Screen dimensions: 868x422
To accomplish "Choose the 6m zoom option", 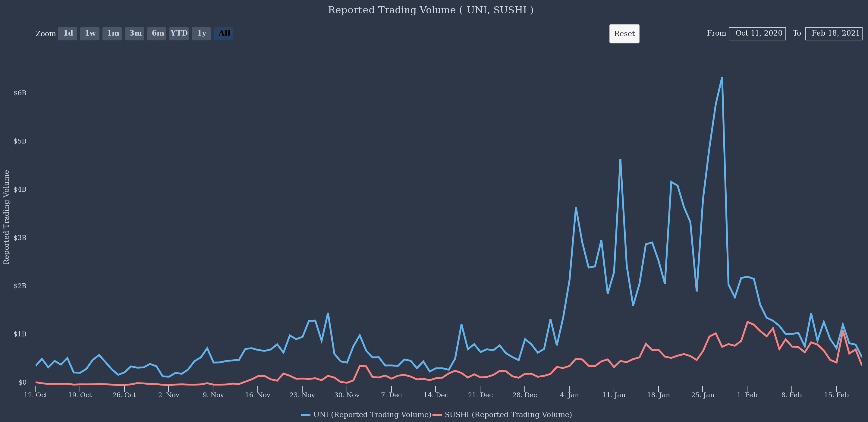I will coord(157,33).
